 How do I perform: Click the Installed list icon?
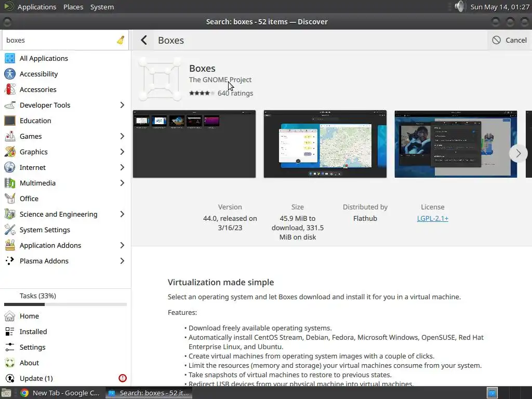coord(10,332)
